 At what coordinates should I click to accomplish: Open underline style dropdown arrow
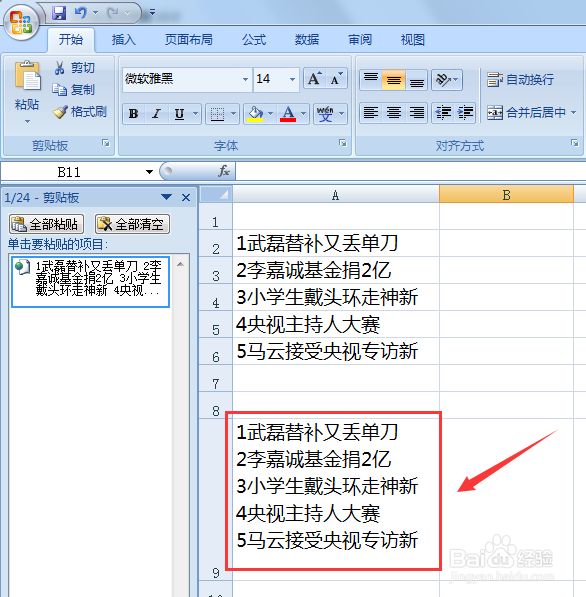click(195, 113)
